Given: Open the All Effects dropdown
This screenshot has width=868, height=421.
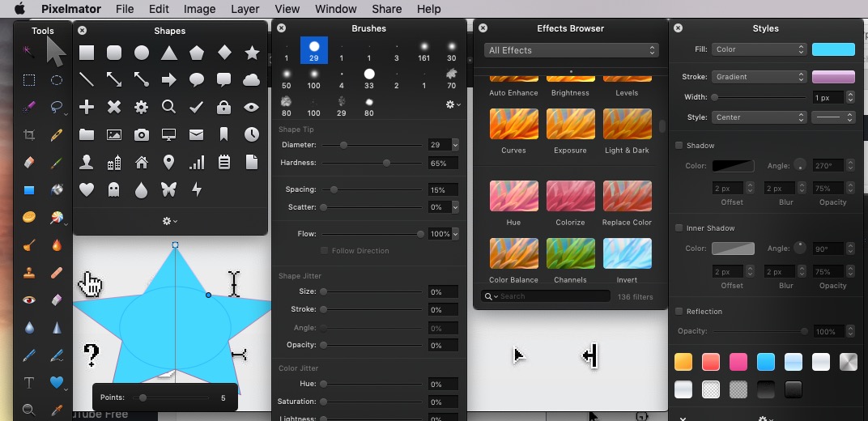Looking at the screenshot, I should 572,50.
